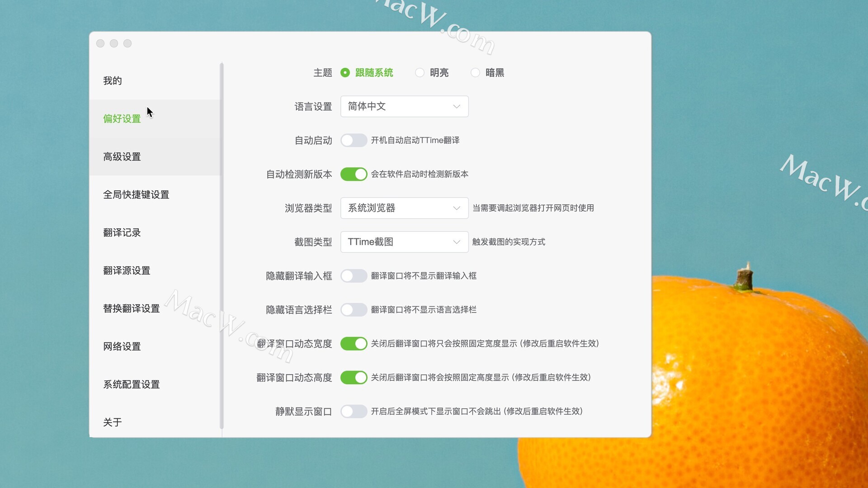The image size is (868, 488).
Task: Select the 明亮 theme radio button
Action: [x=420, y=73]
